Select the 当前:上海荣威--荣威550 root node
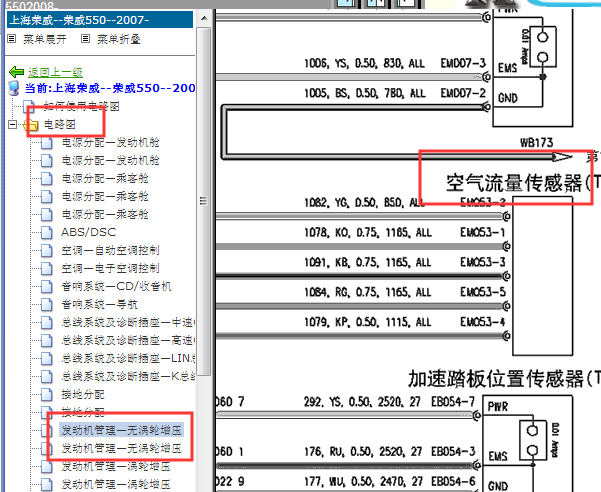Image resolution: width=601 pixels, height=492 pixels. click(110, 88)
